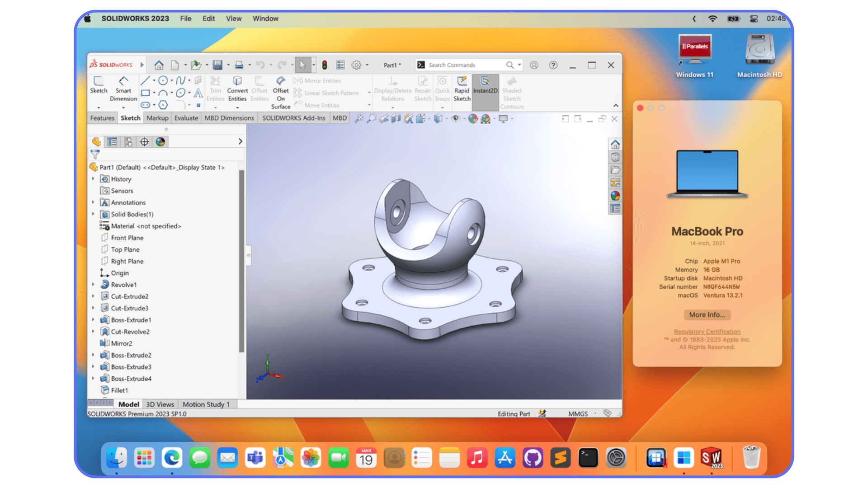Open the display style dropdown

447,118
